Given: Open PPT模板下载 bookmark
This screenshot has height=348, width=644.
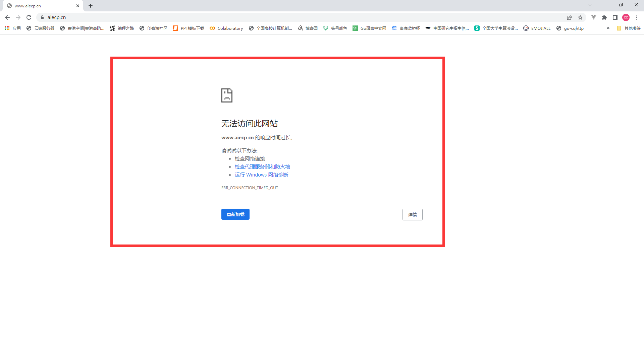Looking at the screenshot, I should pyautogui.click(x=189, y=28).
